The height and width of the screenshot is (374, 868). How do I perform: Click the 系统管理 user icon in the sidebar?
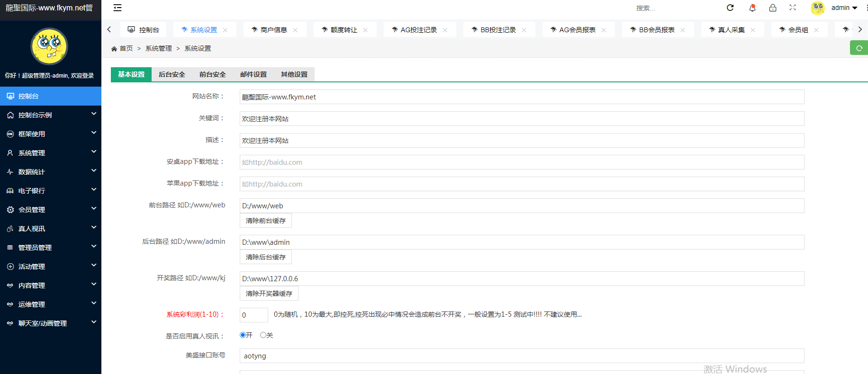pyautogui.click(x=10, y=153)
